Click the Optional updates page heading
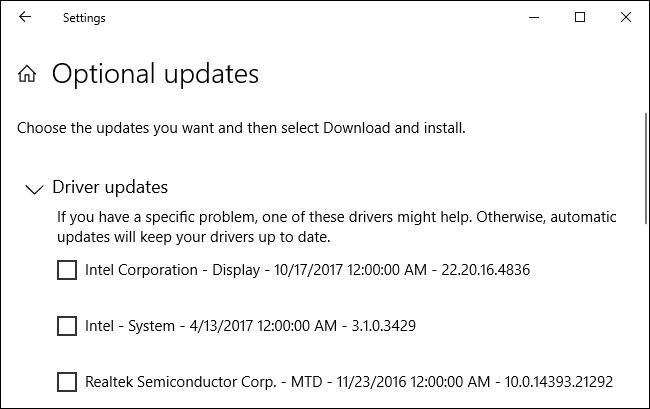Screen dimensions: 650x409 pyautogui.click(x=155, y=74)
